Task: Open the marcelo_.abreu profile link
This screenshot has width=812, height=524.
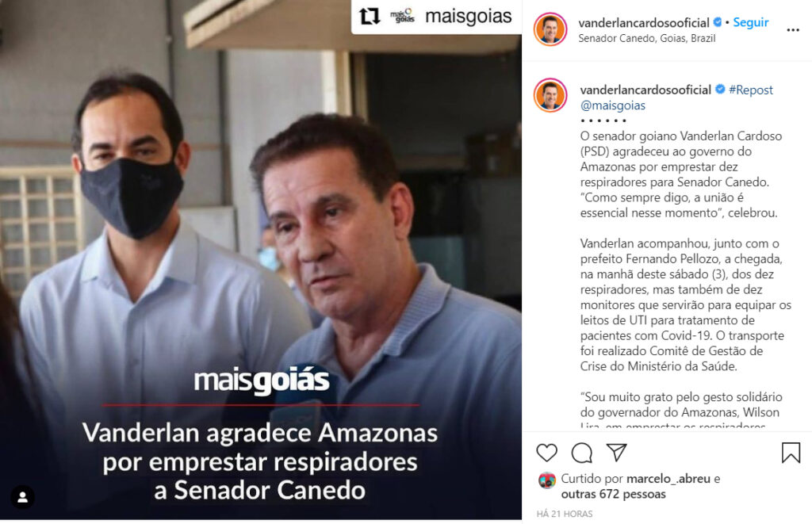Action: point(668,479)
